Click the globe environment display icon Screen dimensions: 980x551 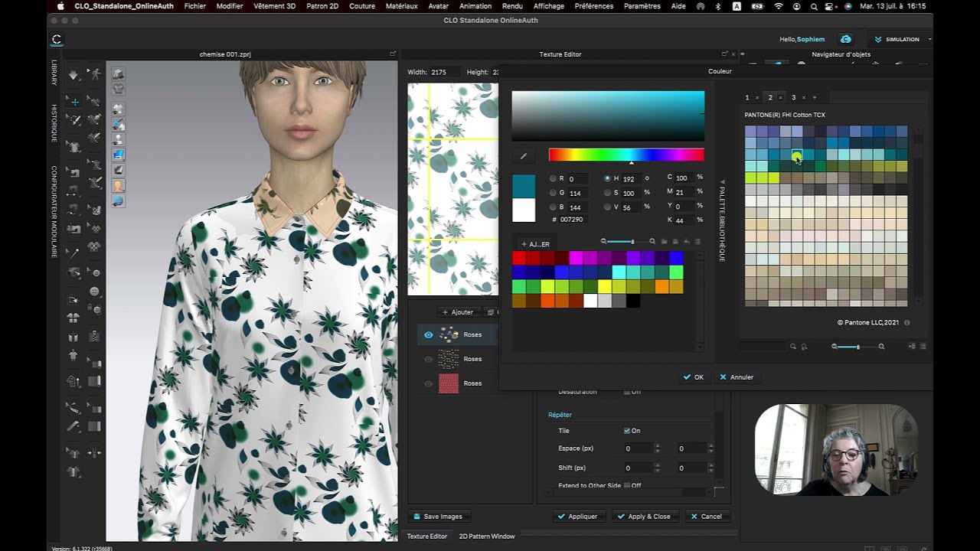pyautogui.click(x=119, y=201)
